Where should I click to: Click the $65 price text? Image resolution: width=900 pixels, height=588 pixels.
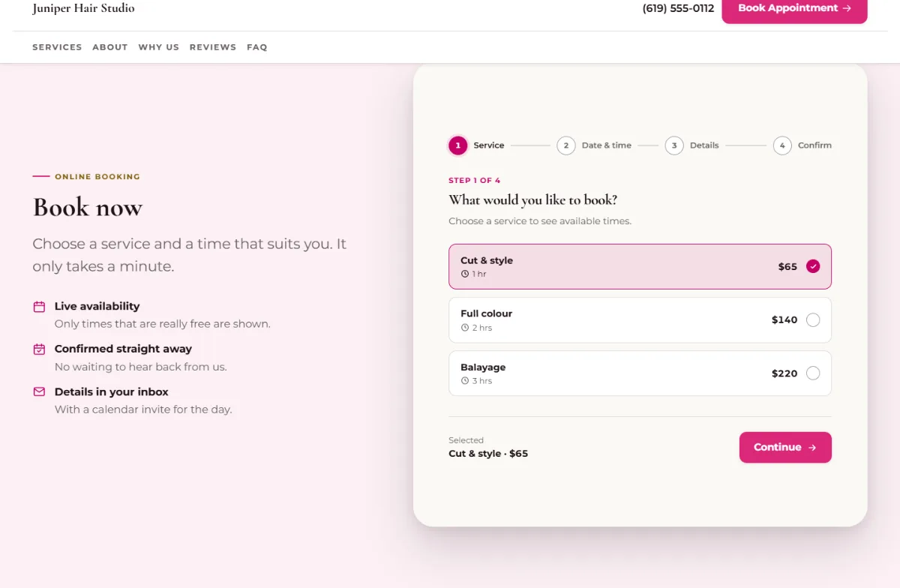(x=787, y=267)
